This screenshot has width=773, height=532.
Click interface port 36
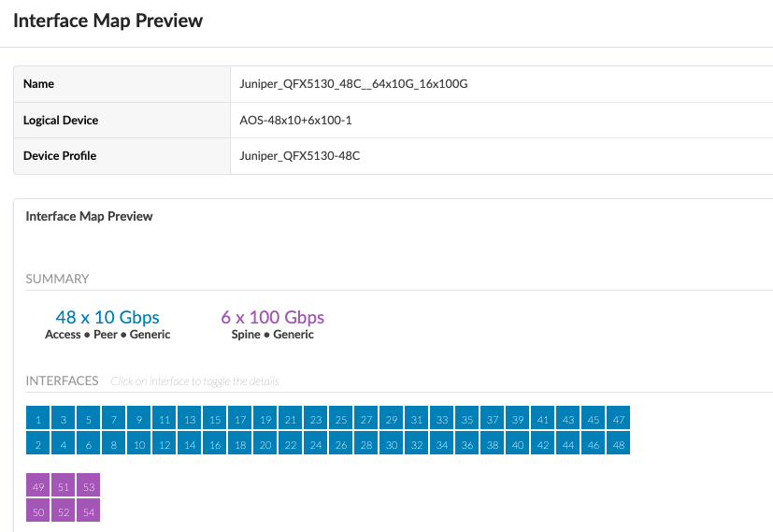click(467, 443)
